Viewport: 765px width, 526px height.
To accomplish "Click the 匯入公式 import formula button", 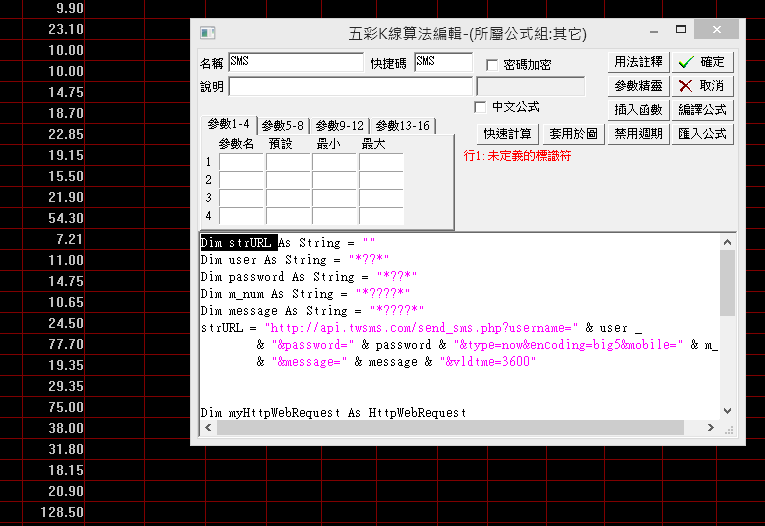I will pyautogui.click(x=703, y=134).
